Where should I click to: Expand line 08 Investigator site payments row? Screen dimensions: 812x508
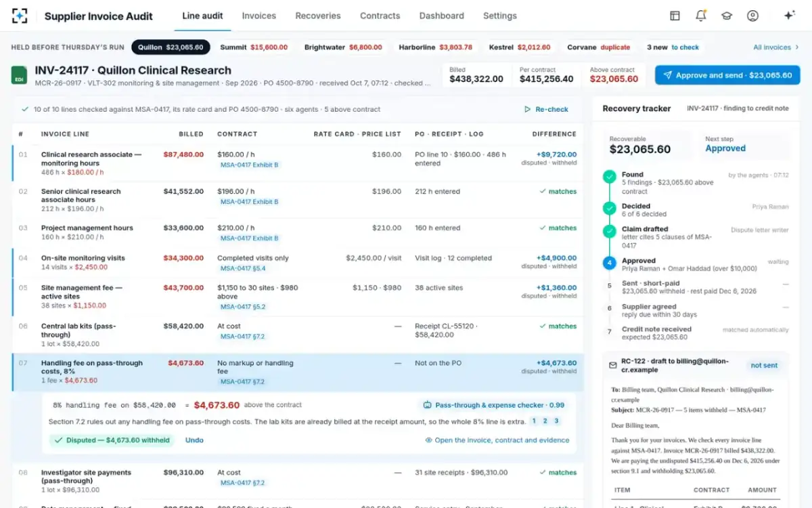click(298, 481)
